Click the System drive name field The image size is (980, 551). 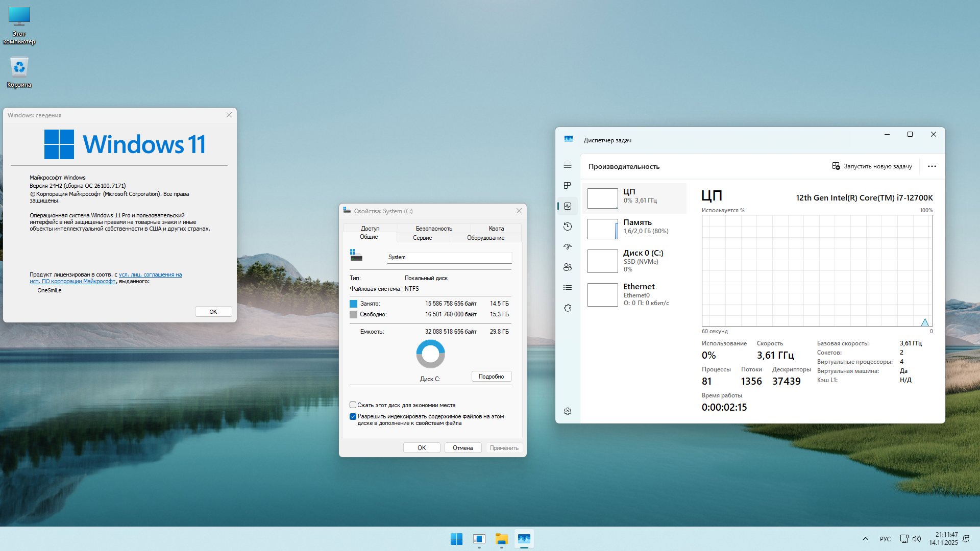[449, 258]
